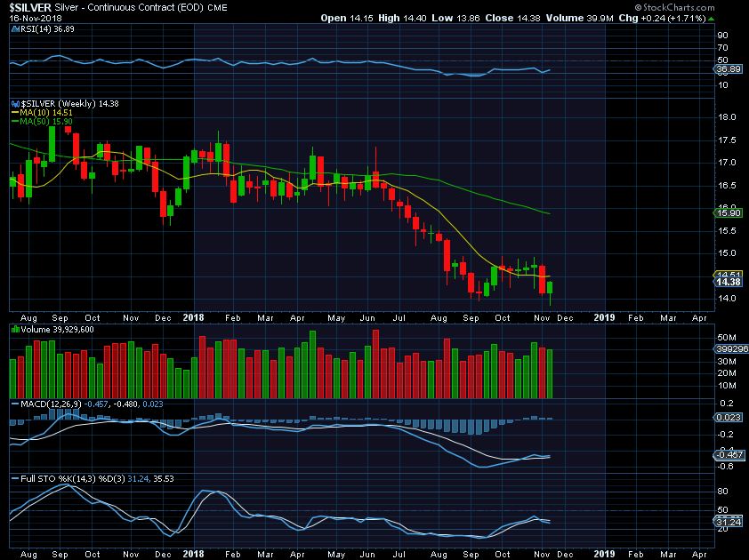Click the $SILVER ticker title in the header

tap(30, 8)
